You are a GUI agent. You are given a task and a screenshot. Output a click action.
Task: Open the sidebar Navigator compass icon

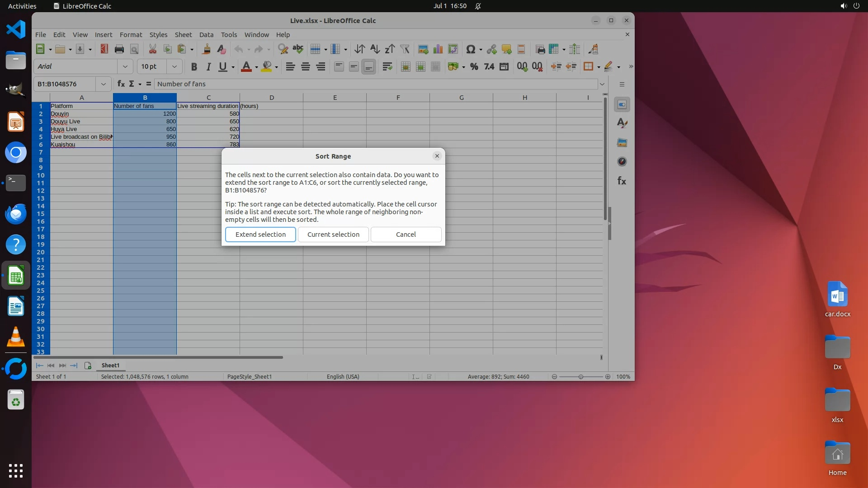pos(622,162)
